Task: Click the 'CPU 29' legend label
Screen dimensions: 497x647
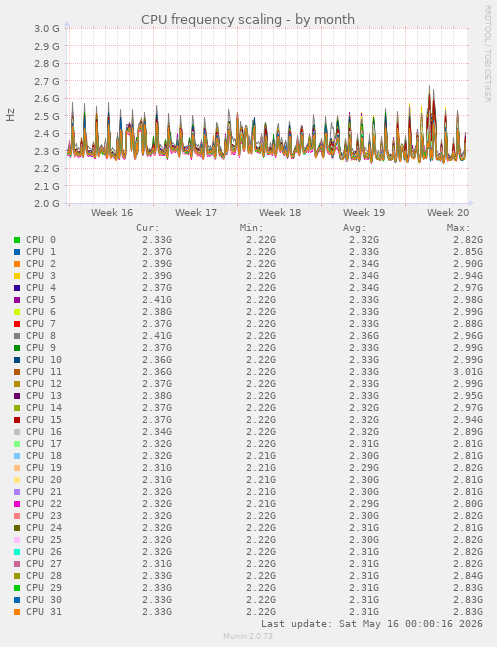Action: pos(44,588)
